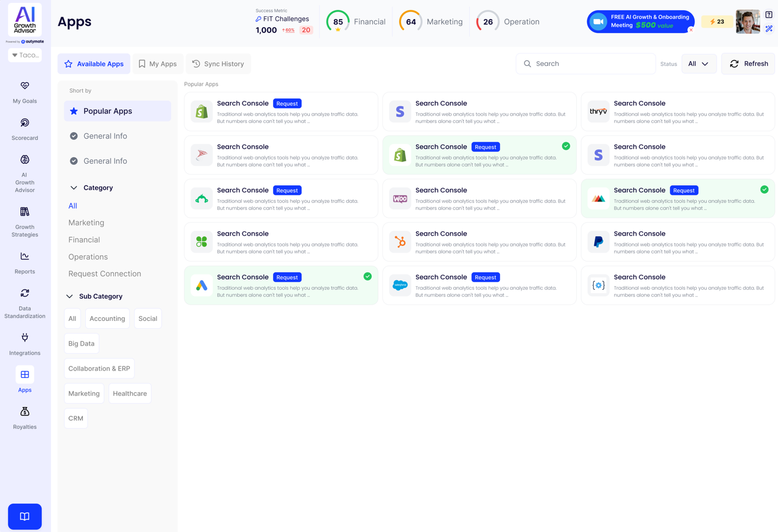Open the Status All dropdown
The image size is (778, 532).
pyautogui.click(x=699, y=64)
